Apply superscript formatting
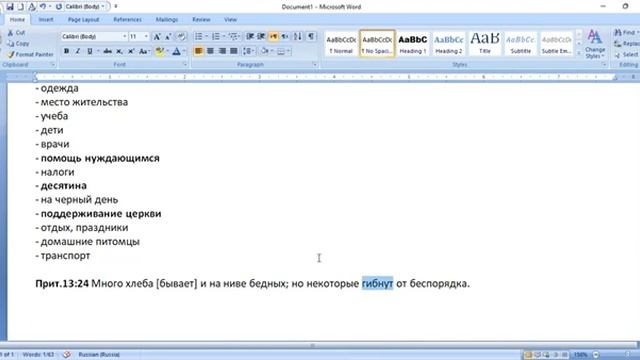Image resolution: width=640 pixels, height=360 pixels. tap(131, 51)
